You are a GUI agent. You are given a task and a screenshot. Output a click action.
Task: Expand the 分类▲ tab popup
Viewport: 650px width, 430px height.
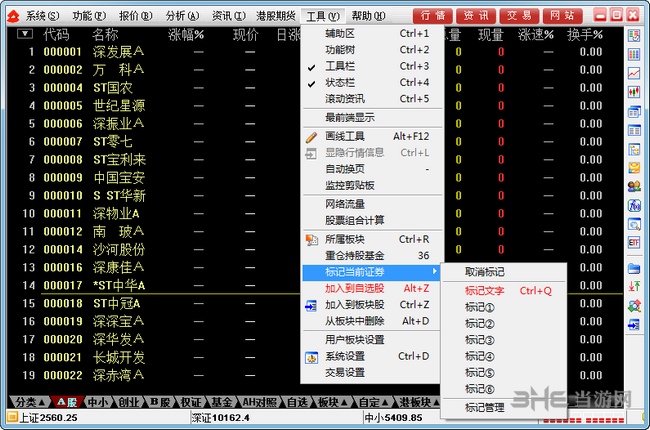pyautogui.click(x=28, y=402)
